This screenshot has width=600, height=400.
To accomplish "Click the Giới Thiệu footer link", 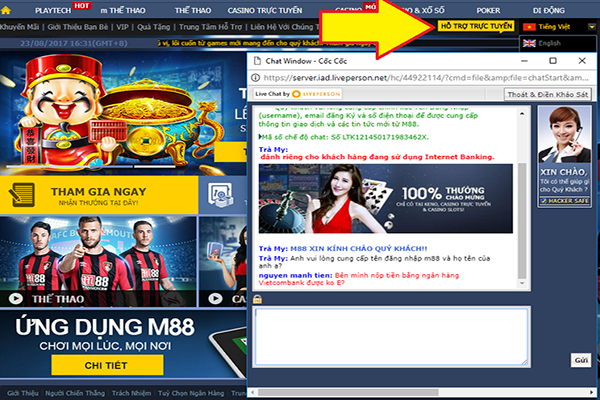I will (23, 393).
